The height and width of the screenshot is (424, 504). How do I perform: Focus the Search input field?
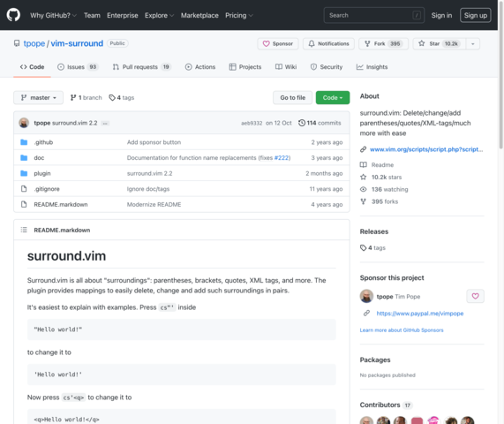tap(374, 15)
